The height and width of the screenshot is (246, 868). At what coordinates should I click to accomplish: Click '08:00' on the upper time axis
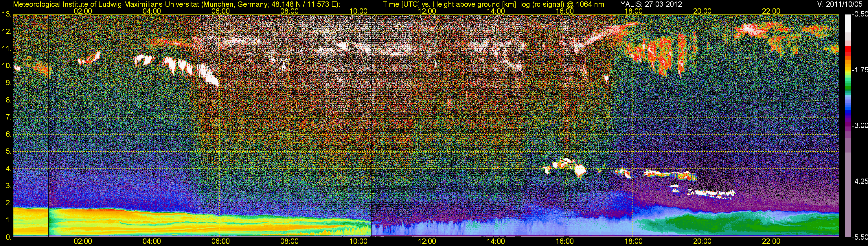[x=289, y=11]
